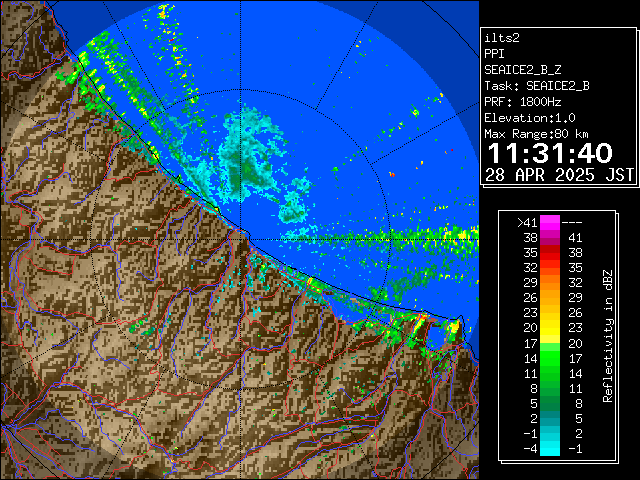Screen dimensions: 640x480
Task: Pick the orange legend swatch beside "29"
Action: (550, 282)
